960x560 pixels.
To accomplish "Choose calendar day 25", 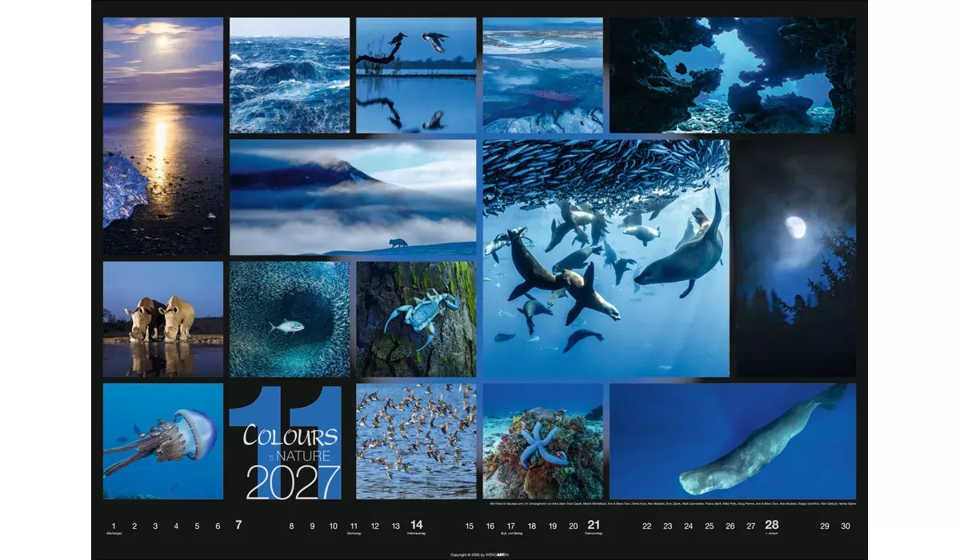I will coord(710,526).
